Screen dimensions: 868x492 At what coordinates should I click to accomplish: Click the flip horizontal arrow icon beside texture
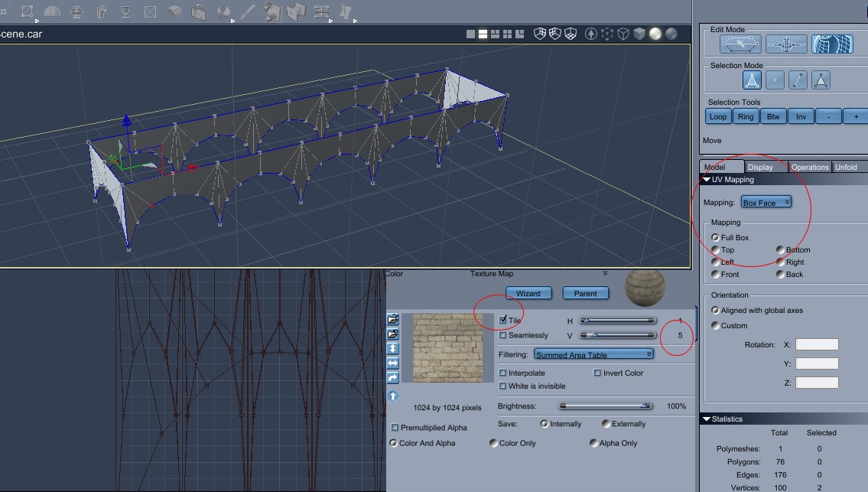coord(393,363)
